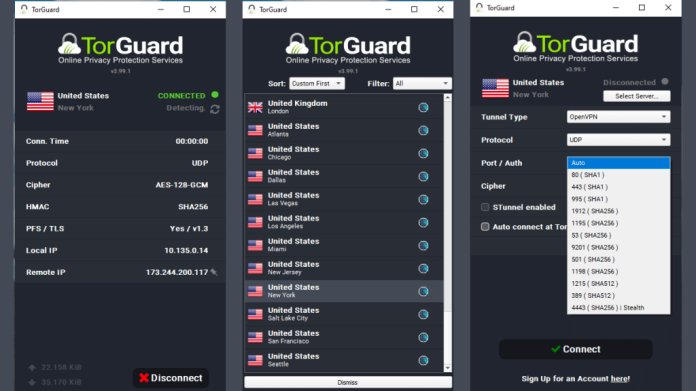Click the globe icon for United States Dallas
Screen dimensions: 696x391
[423, 177]
